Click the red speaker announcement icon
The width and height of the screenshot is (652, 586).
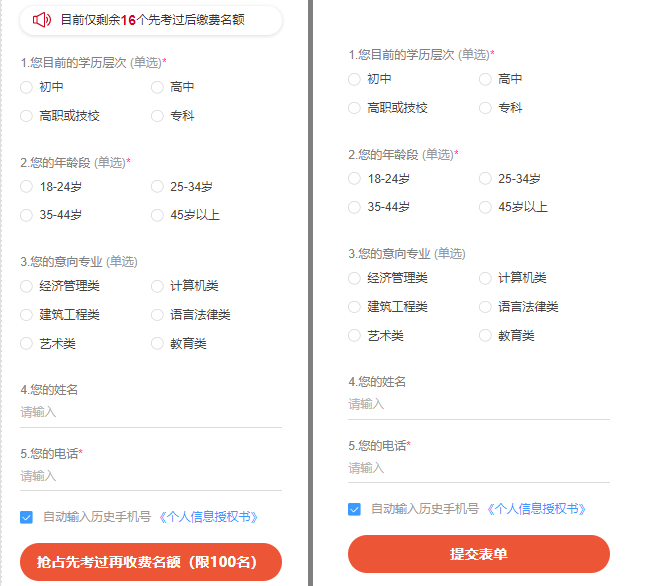click(41, 19)
